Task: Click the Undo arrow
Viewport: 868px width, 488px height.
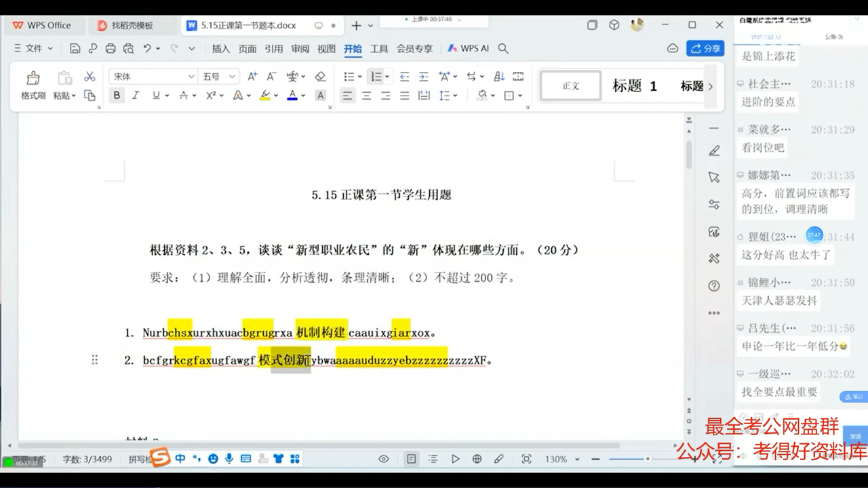Action: (x=147, y=49)
